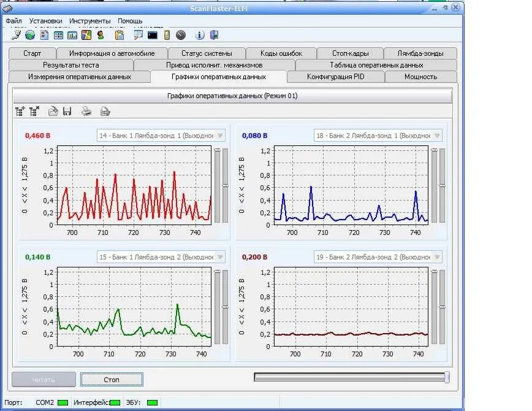
Task: Click the four-colored square toolbar icon
Action: click(86, 35)
